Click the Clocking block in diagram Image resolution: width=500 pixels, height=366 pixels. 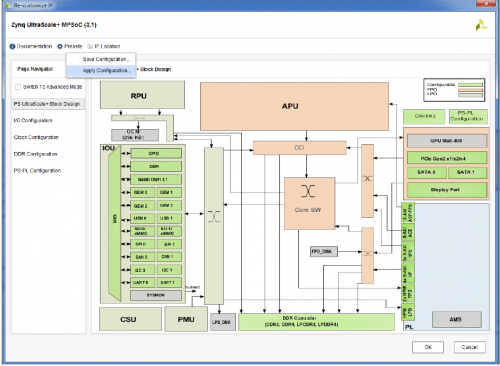[x=424, y=116]
